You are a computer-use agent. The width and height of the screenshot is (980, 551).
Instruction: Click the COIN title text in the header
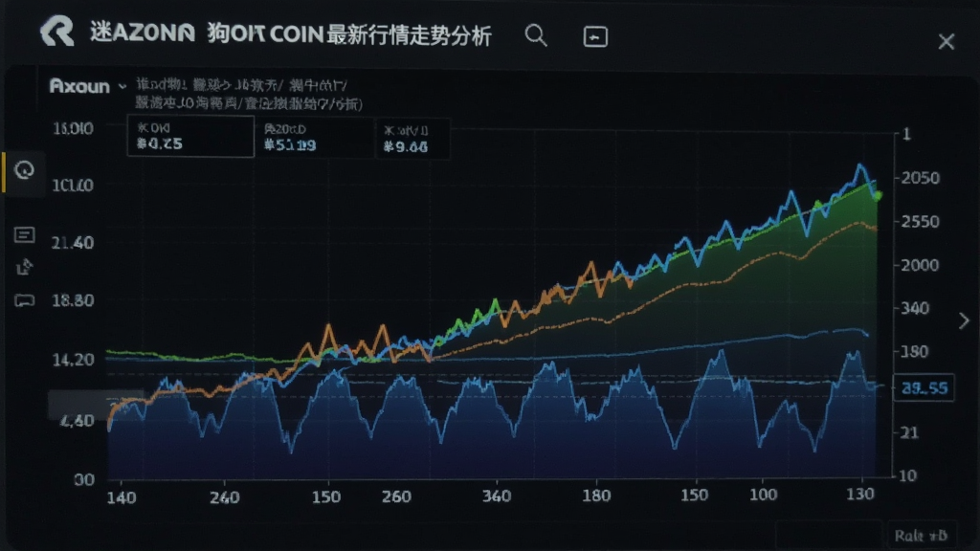297,34
